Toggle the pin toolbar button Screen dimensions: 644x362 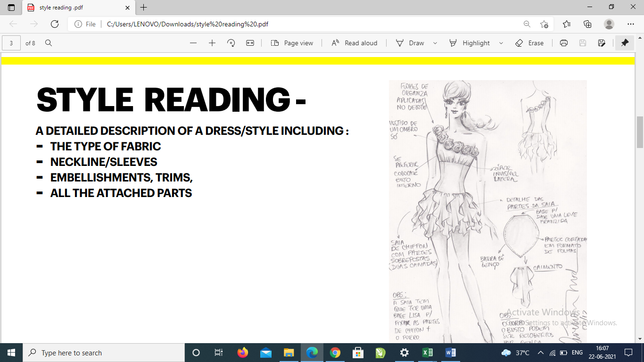pos(625,43)
